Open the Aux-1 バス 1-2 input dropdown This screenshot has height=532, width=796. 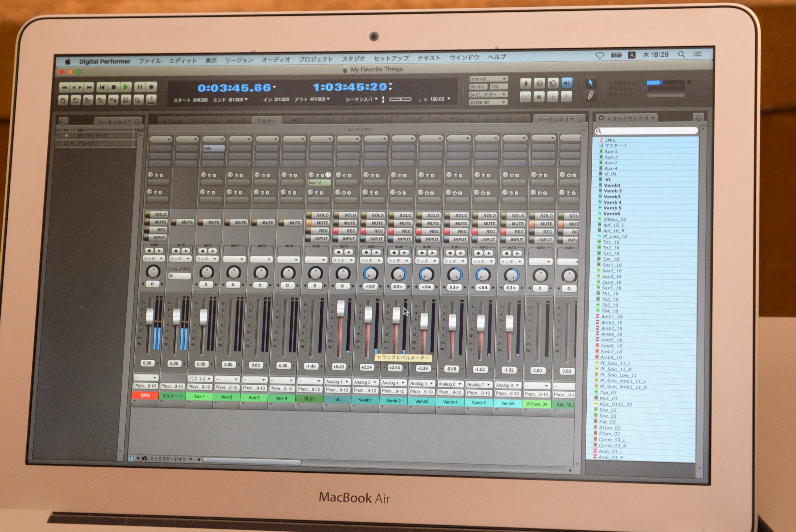[200, 378]
